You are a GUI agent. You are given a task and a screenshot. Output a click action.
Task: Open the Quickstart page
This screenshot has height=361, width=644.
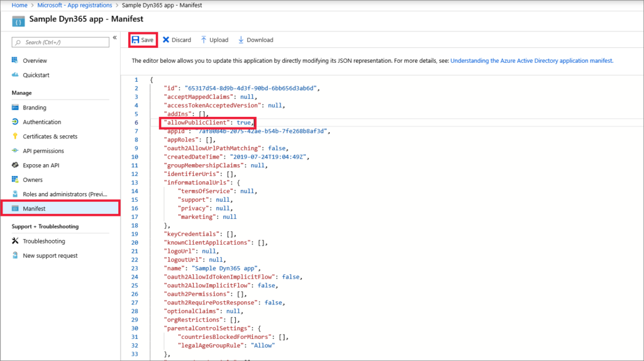[x=36, y=75]
